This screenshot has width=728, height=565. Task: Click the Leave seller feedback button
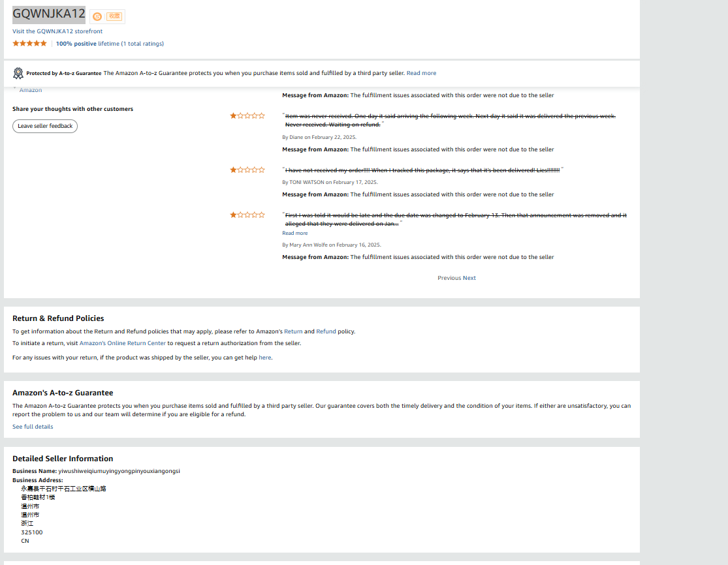click(x=45, y=126)
